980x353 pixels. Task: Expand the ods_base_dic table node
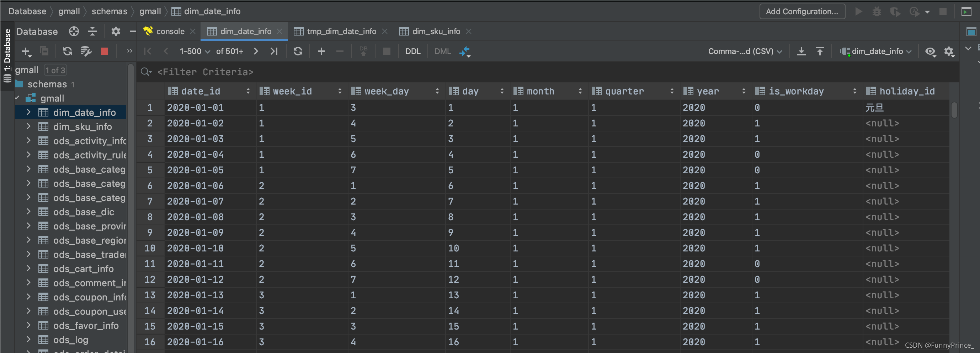click(28, 212)
